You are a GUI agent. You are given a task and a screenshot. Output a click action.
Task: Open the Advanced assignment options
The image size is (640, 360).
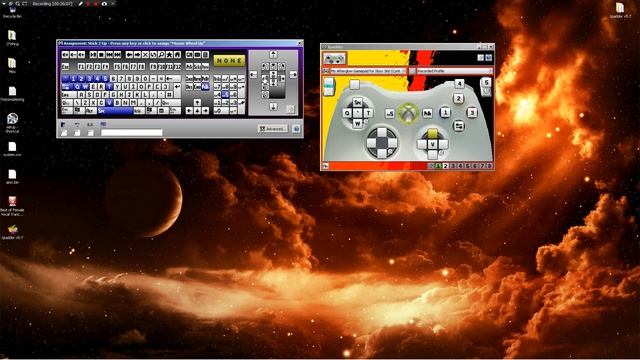point(272,129)
